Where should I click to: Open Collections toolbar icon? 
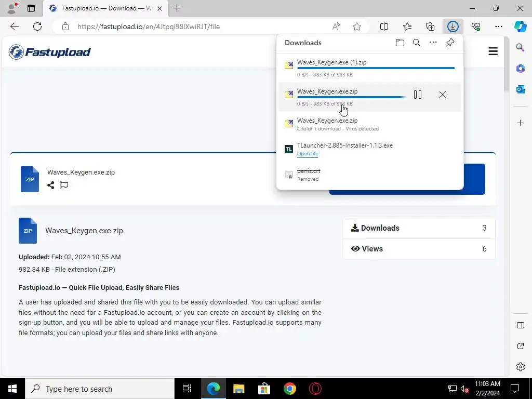430,26
